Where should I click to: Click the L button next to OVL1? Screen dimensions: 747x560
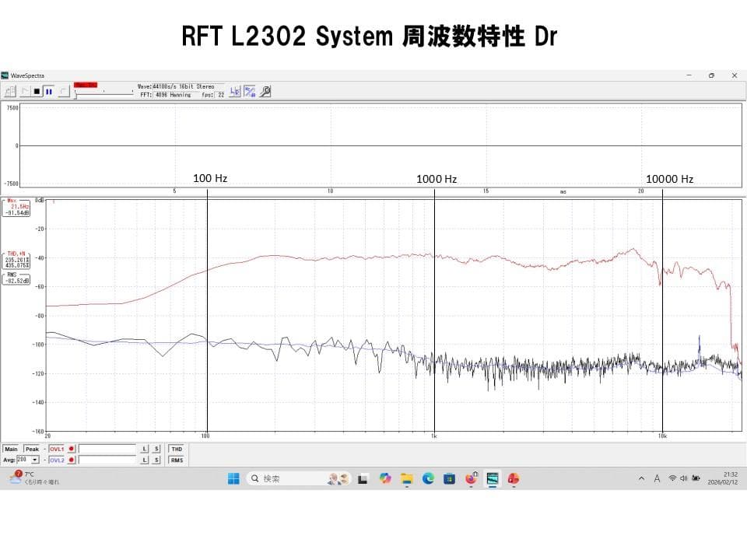pyautogui.click(x=145, y=449)
